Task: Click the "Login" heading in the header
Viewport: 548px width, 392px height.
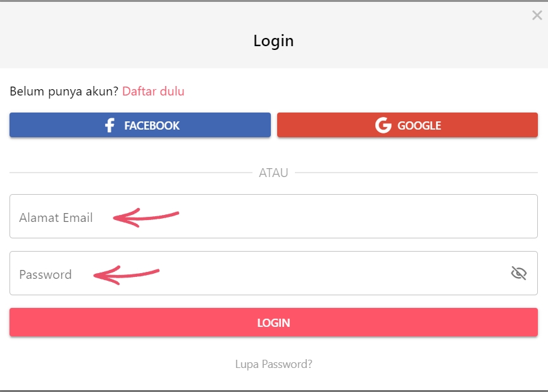Action: (273, 41)
